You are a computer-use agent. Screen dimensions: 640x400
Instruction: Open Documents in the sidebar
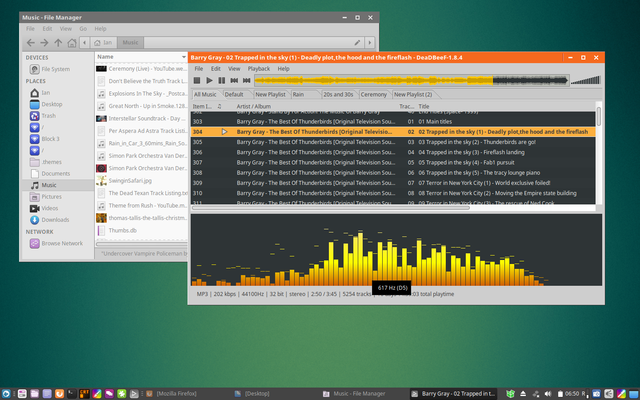point(50,173)
